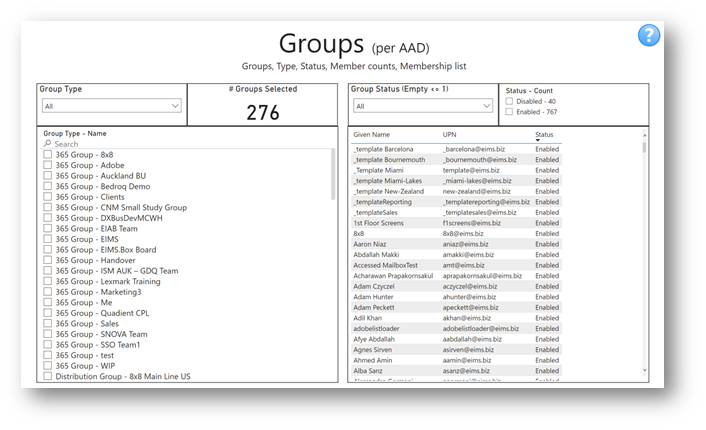Click the 276 groups selected card

click(262, 104)
